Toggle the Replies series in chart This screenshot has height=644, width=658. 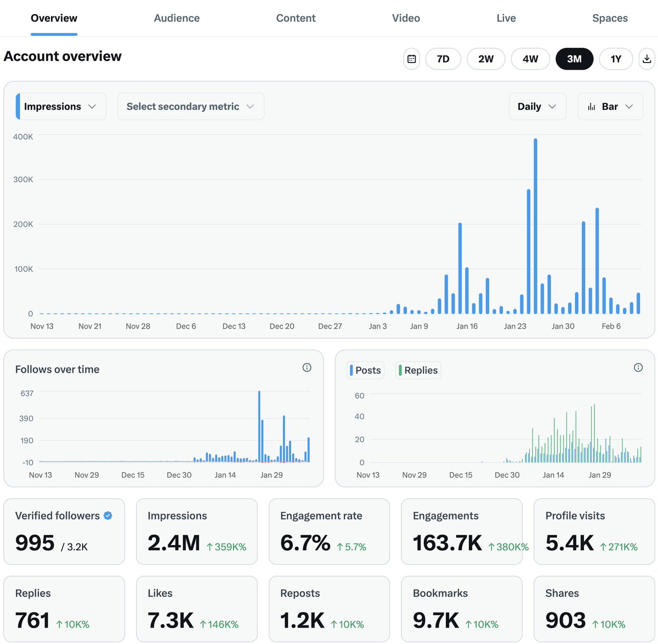pos(418,371)
